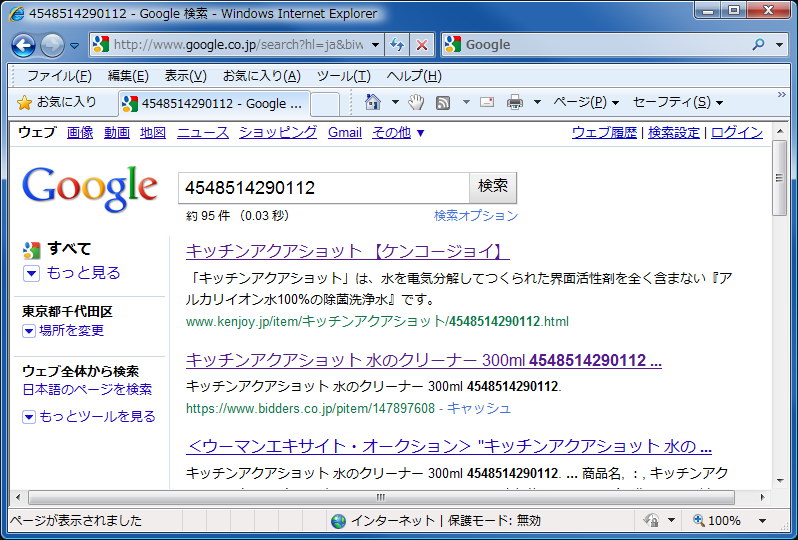Click the internet zone globe icon
Screen dimensions: 798x540
pyautogui.click(x=338, y=521)
